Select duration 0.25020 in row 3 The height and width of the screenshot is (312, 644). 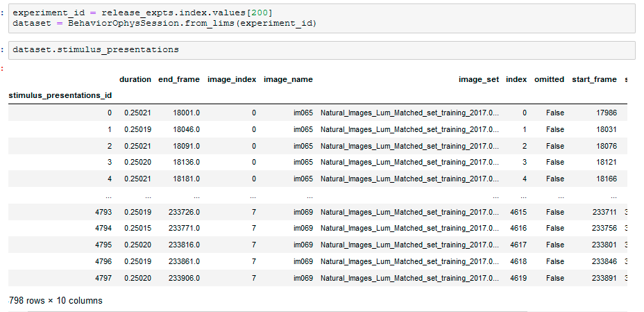coord(137,162)
